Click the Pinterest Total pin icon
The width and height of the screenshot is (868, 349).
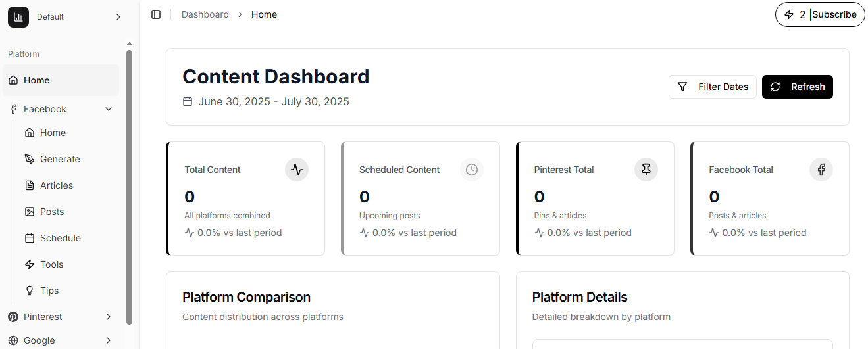(x=646, y=170)
